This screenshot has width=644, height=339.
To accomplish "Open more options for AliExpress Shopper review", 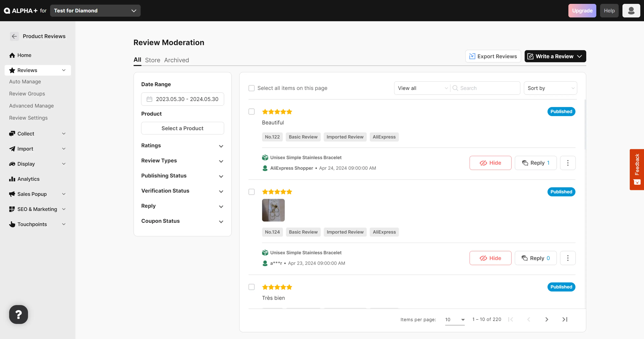I will click(568, 163).
